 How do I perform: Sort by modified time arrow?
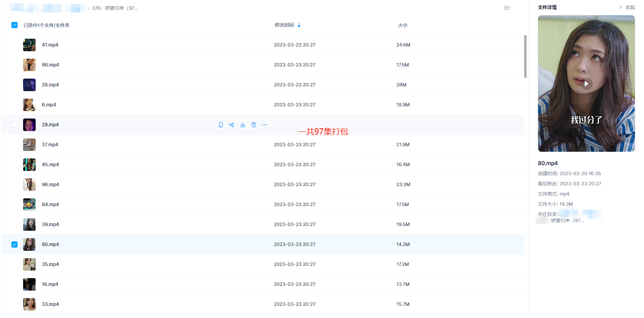299,25
